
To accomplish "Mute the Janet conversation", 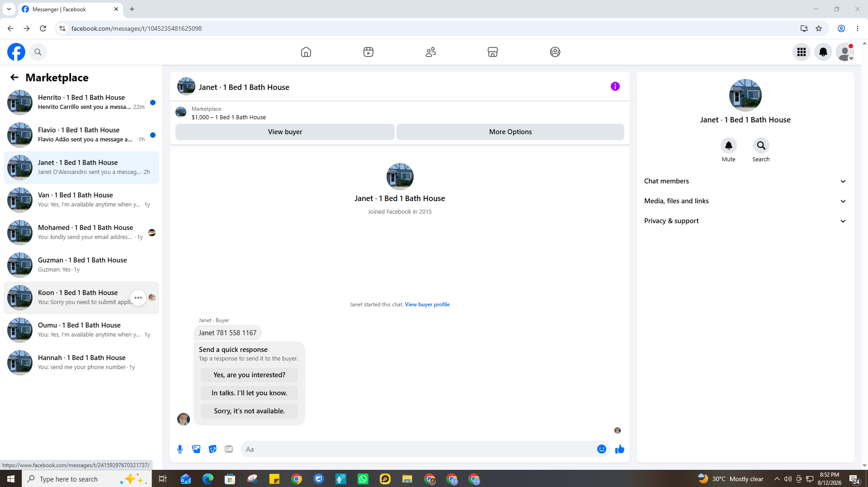I will coord(729,145).
